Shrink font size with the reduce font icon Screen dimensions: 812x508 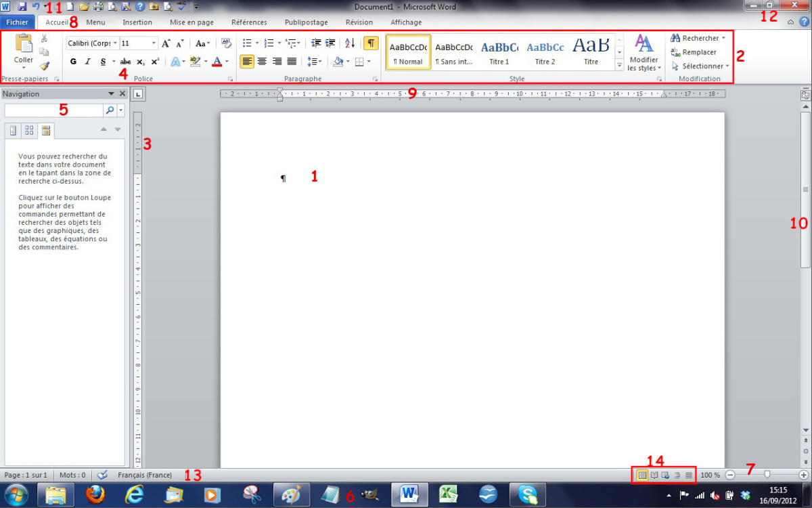click(180, 43)
